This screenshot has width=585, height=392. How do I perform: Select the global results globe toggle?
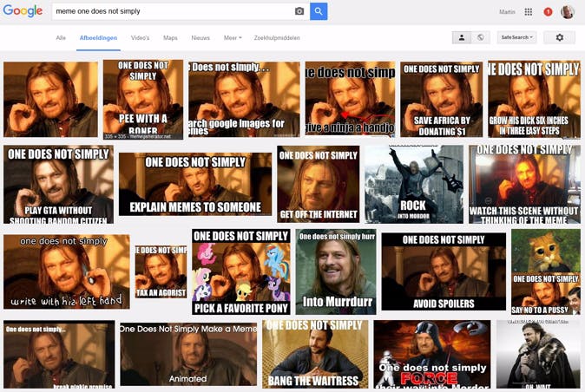[481, 37]
